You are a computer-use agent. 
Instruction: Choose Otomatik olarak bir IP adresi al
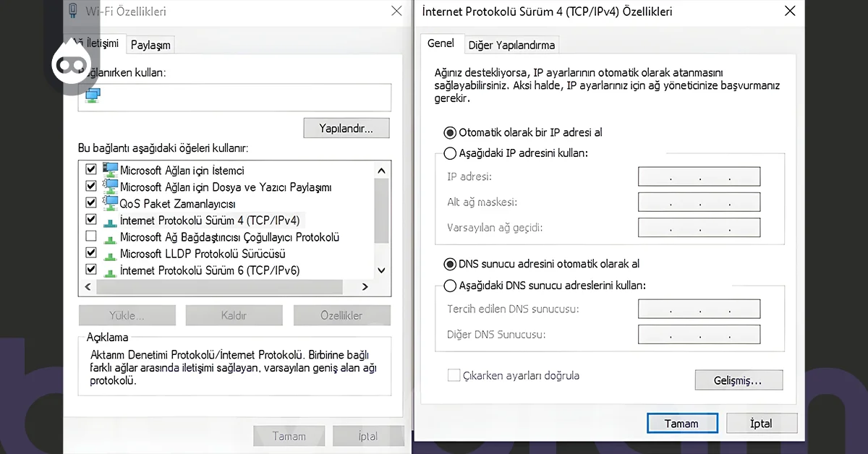(449, 132)
